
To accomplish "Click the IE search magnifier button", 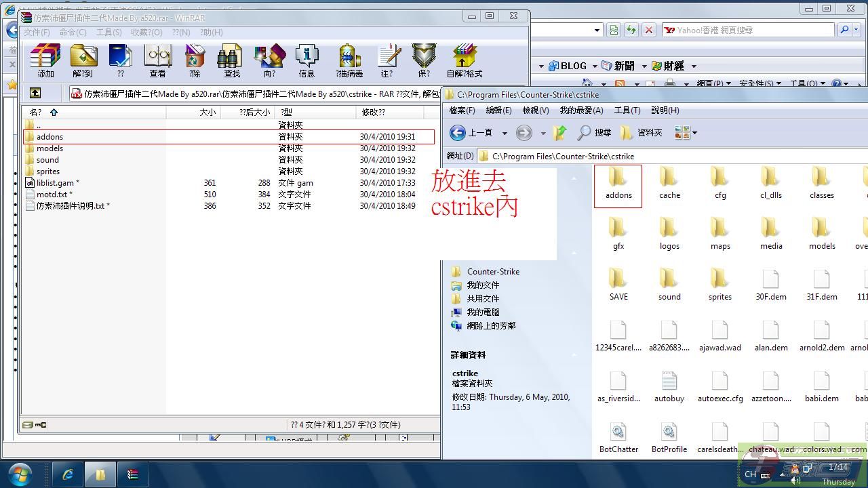I will (844, 30).
